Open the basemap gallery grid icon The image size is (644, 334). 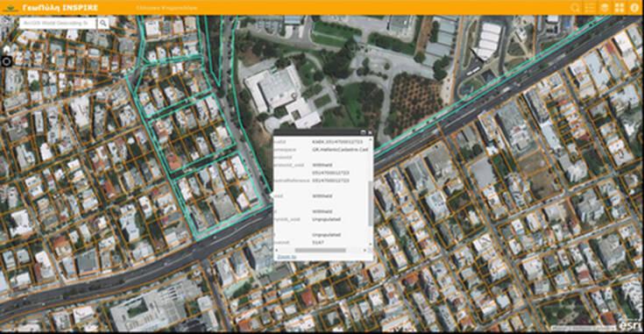(619, 8)
